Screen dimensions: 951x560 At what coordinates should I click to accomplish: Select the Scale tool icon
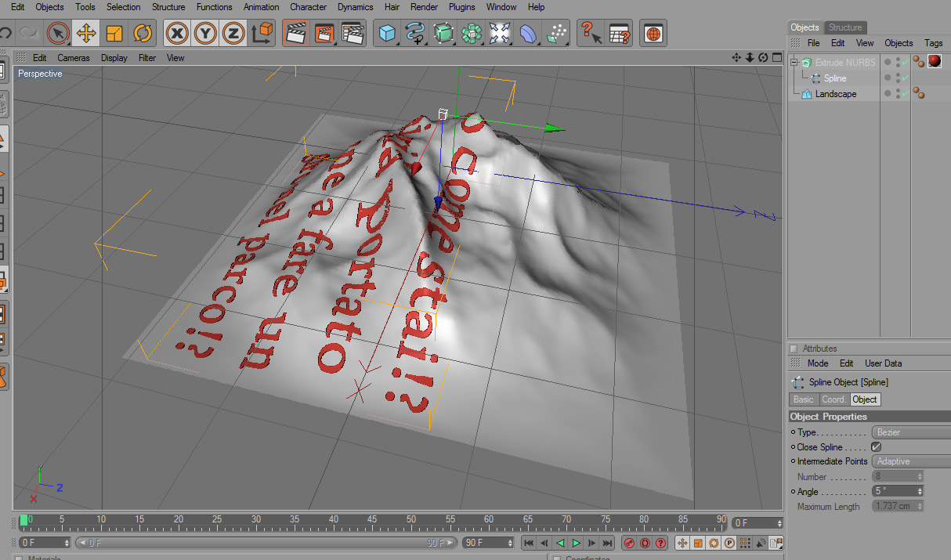[114, 34]
